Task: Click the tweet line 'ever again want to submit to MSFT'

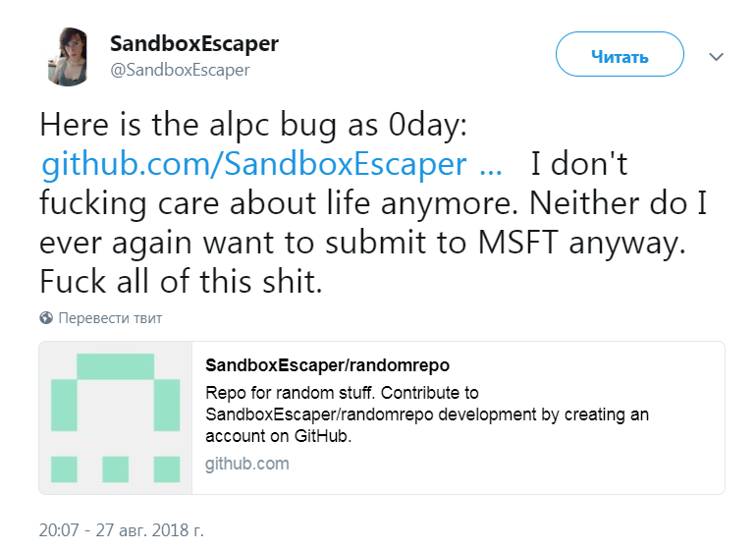Action: [362, 243]
